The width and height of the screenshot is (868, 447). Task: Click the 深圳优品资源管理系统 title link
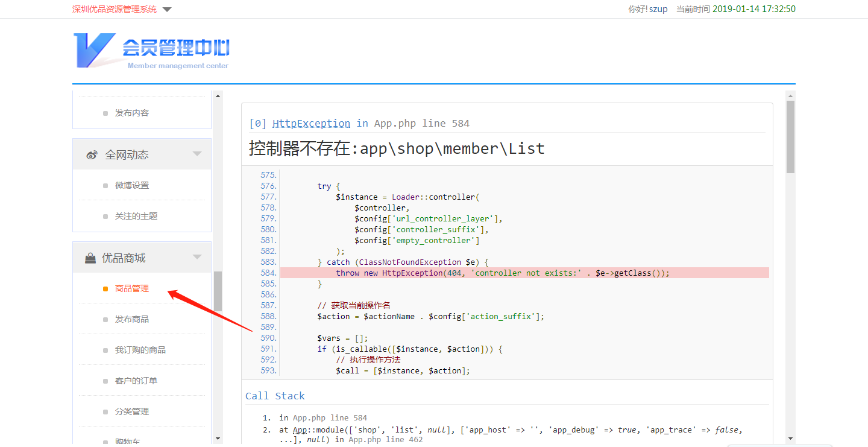tap(114, 9)
